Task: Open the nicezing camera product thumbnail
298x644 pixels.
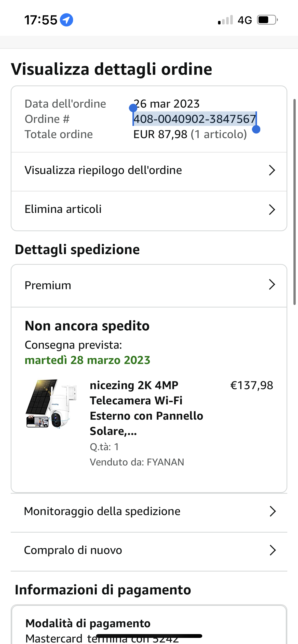Action: coord(51,404)
